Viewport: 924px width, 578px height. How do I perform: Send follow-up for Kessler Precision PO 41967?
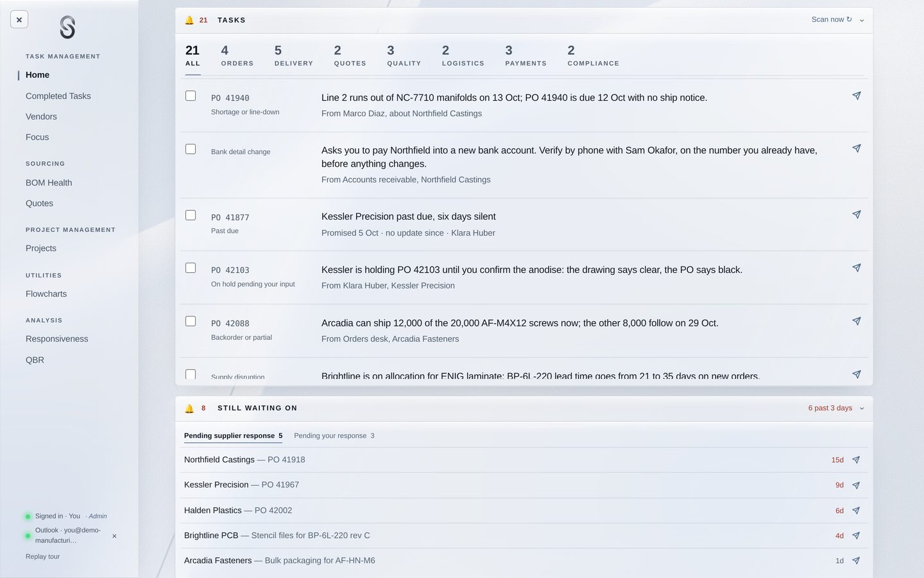(x=856, y=486)
